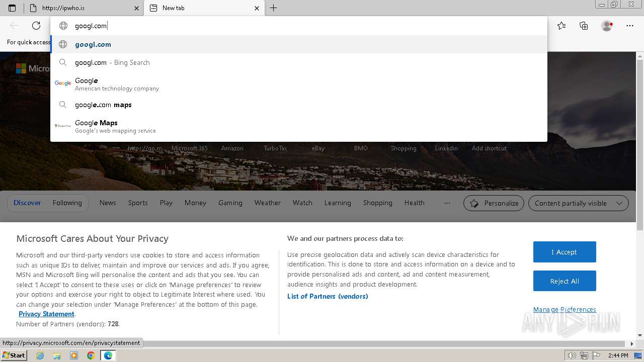This screenshot has width=644, height=362.
Task: Click Reject All button
Action: (x=565, y=281)
